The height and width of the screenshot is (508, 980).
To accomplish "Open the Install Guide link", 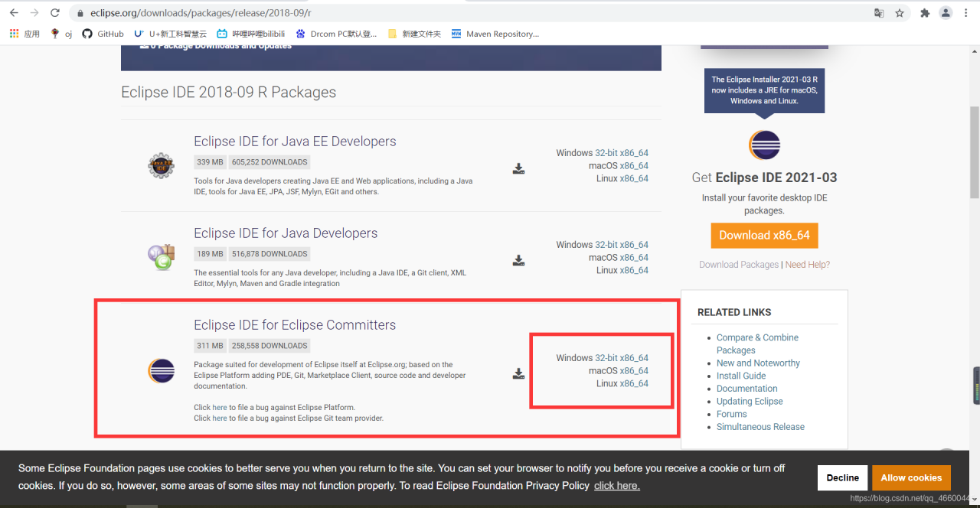I will (741, 376).
